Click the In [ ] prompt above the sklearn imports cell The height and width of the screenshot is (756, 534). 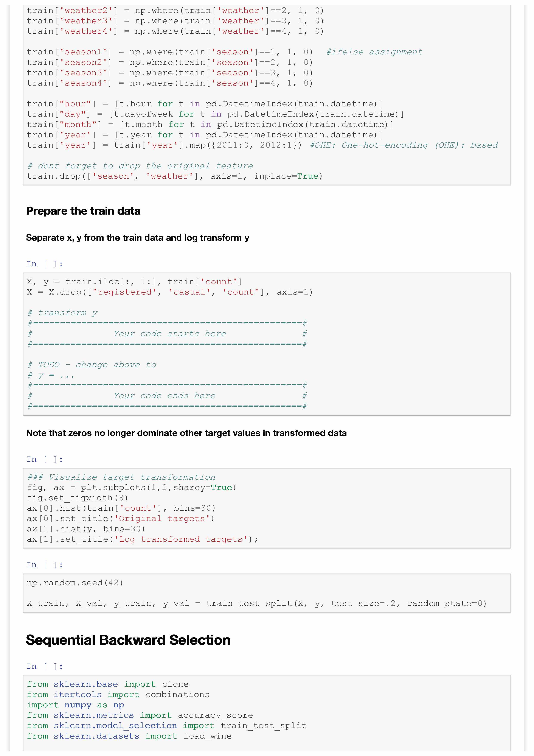point(44,666)
